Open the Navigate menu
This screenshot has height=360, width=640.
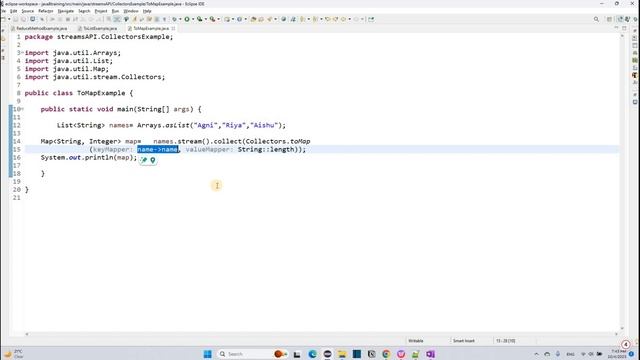pyautogui.click(x=65, y=11)
